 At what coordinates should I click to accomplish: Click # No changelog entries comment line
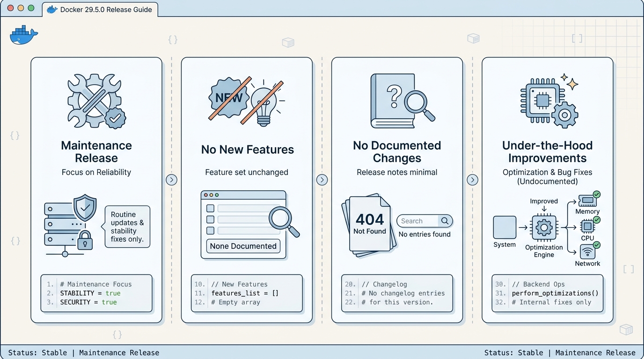coord(403,293)
